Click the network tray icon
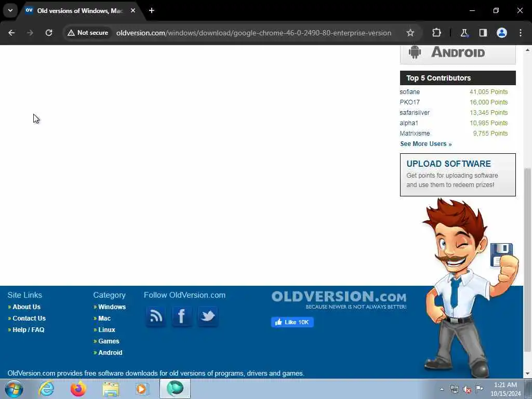532x399 pixels. click(x=454, y=389)
